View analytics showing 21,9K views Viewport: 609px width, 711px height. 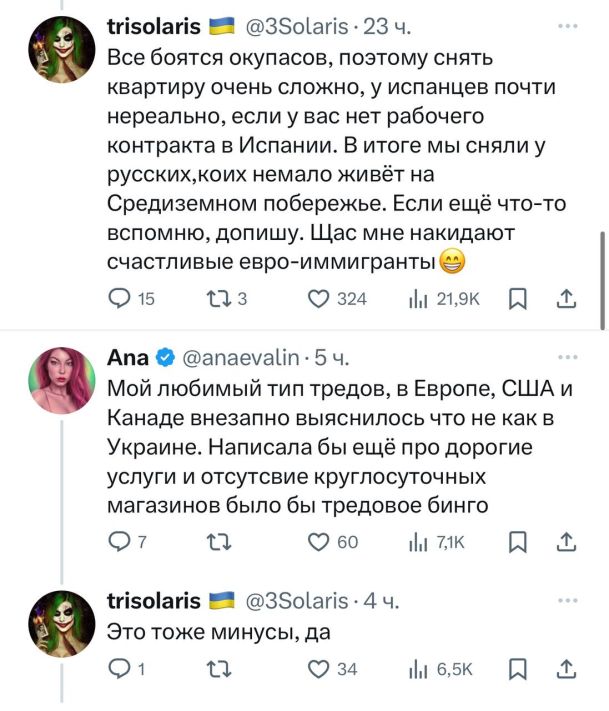point(418,298)
